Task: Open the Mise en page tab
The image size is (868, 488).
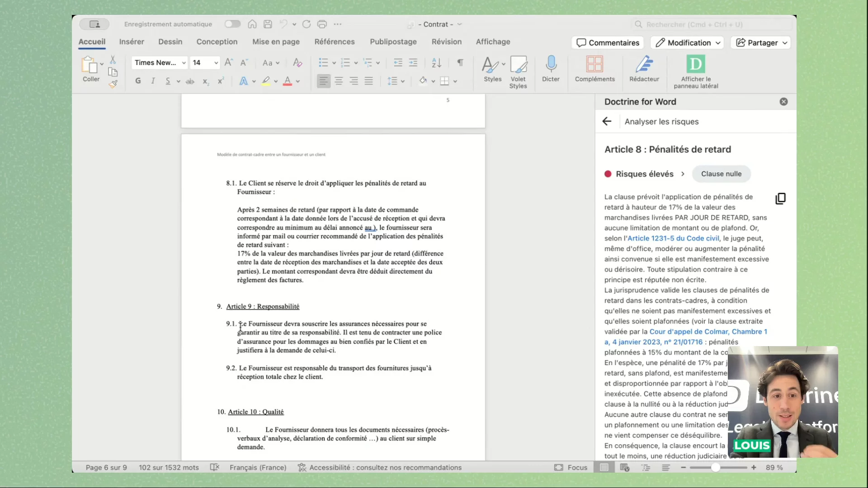Action: [x=276, y=42]
